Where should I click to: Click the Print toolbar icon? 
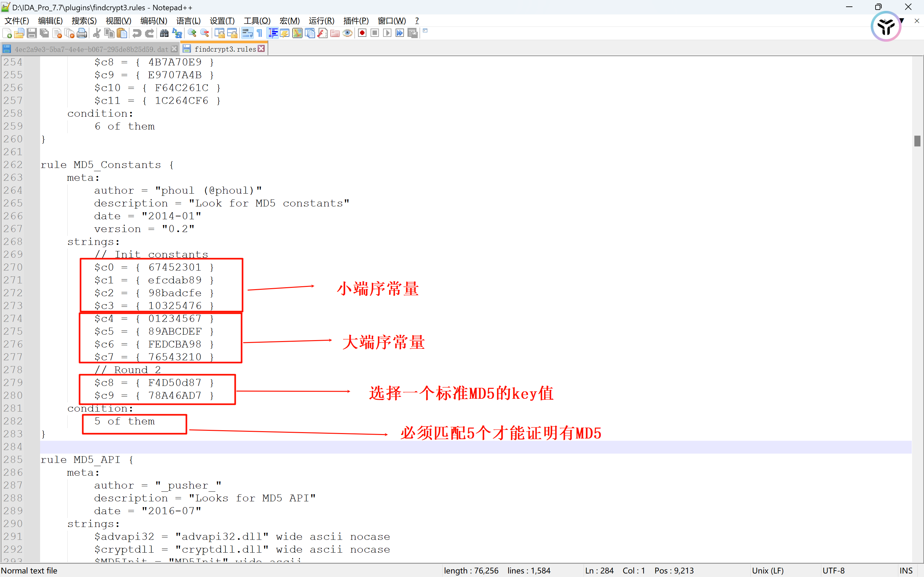[82, 33]
